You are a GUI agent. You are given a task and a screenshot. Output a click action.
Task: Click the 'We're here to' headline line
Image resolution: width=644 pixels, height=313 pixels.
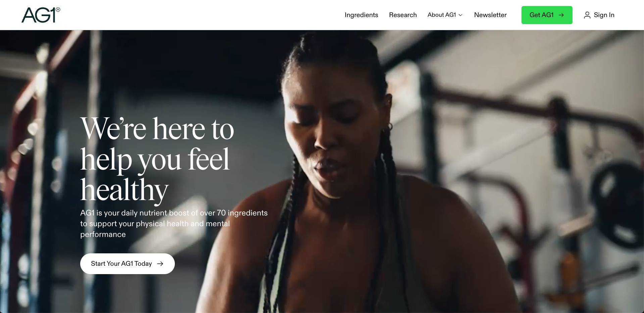click(x=157, y=129)
